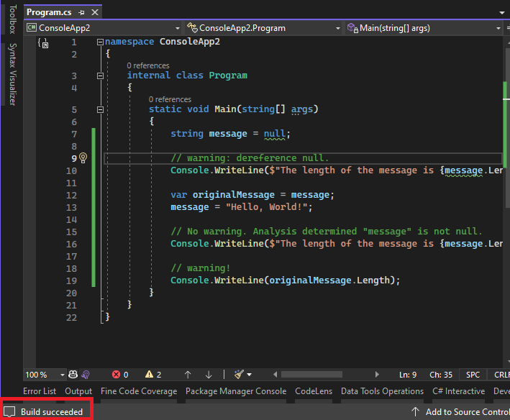The image size is (510, 420).
Task: Click the Copilot icon in the editor status bar
Action: tap(73, 375)
